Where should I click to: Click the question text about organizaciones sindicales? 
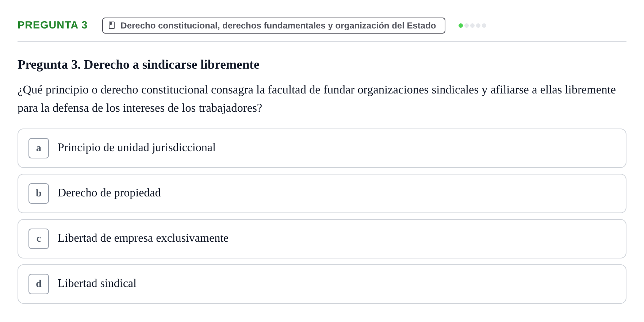click(x=317, y=99)
